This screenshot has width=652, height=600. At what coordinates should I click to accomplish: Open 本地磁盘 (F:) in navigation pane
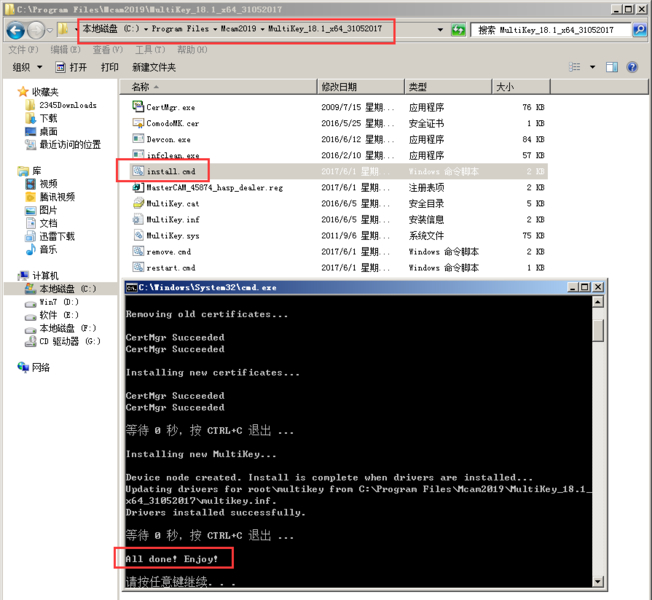point(67,328)
